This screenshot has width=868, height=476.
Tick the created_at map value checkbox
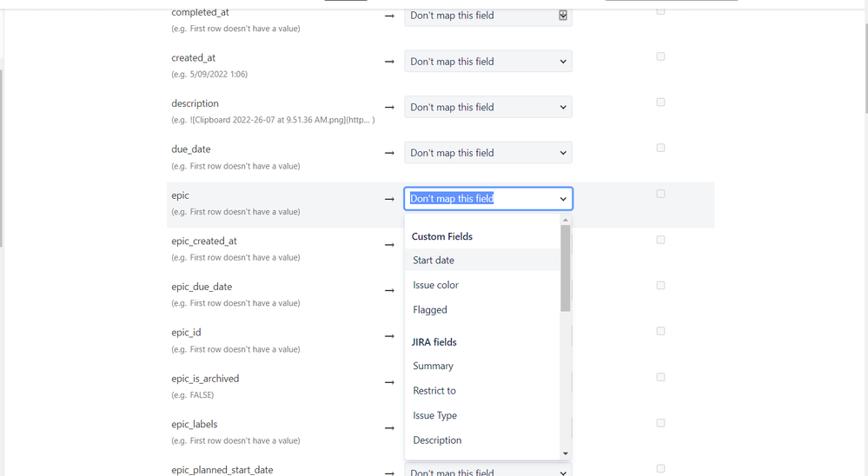660,56
